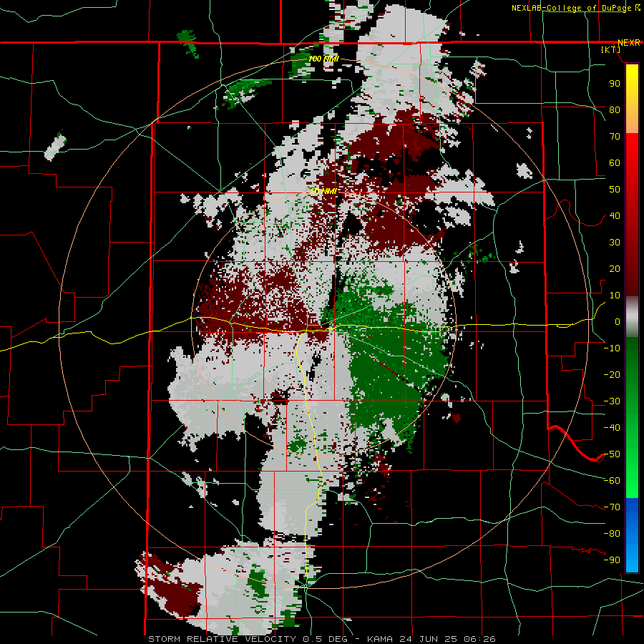This screenshot has height=644, width=644.
Task: Click the 40 value on the velocity scale
Action: [x=615, y=215]
